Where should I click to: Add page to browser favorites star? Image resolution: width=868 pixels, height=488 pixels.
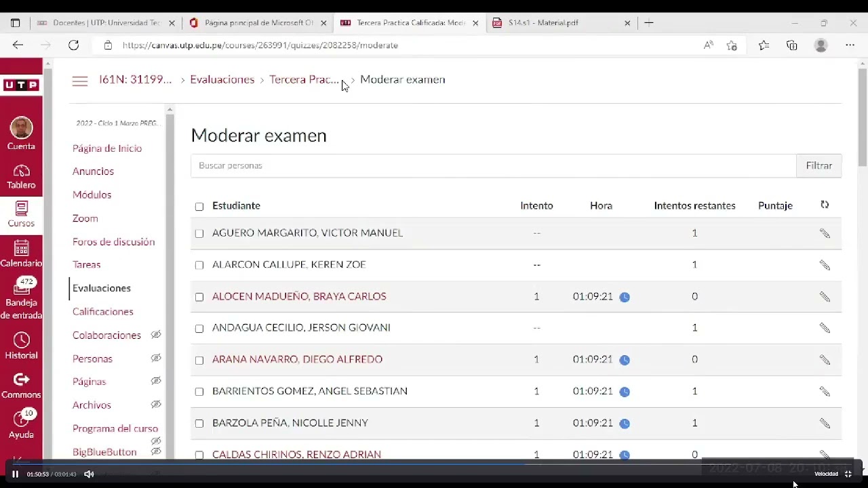[731, 45]
